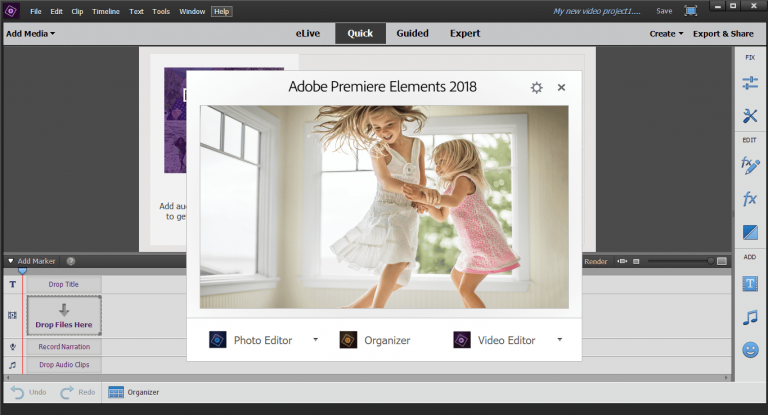Switch to the Quick tab
Screen dimensions: 768x415
click(360, 33)
